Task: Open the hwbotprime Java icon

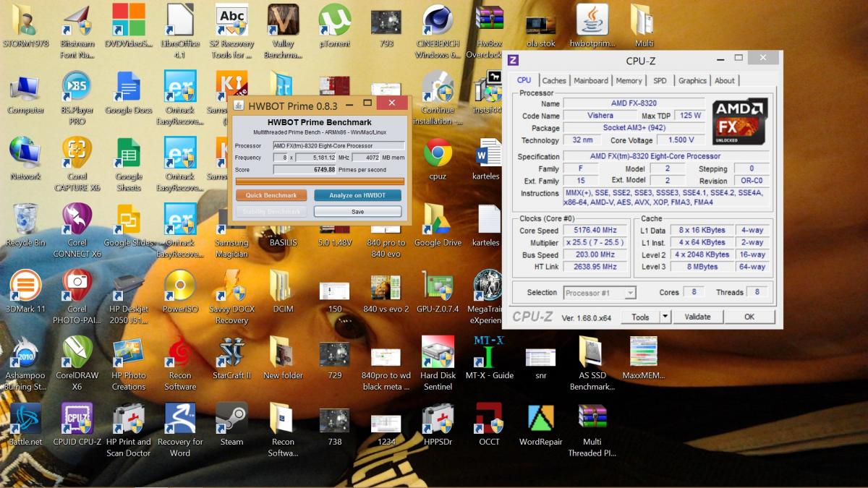Action: coord(593,26)
